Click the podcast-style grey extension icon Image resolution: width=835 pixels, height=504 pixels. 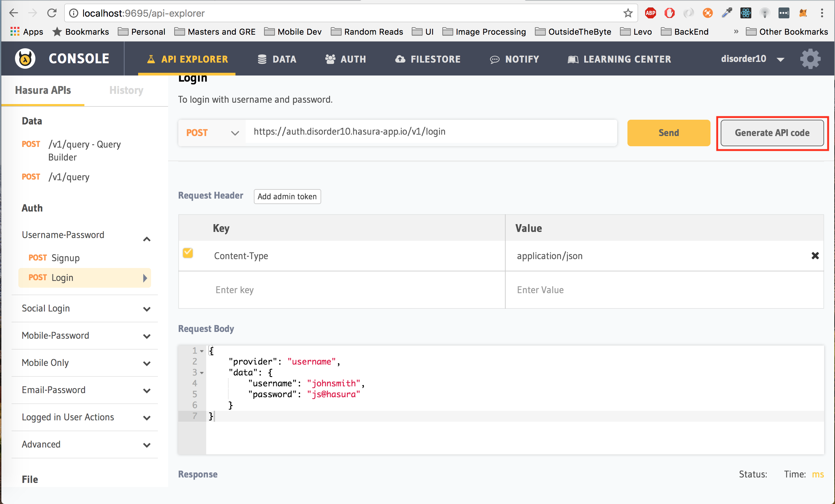click(x=765, y=13)
